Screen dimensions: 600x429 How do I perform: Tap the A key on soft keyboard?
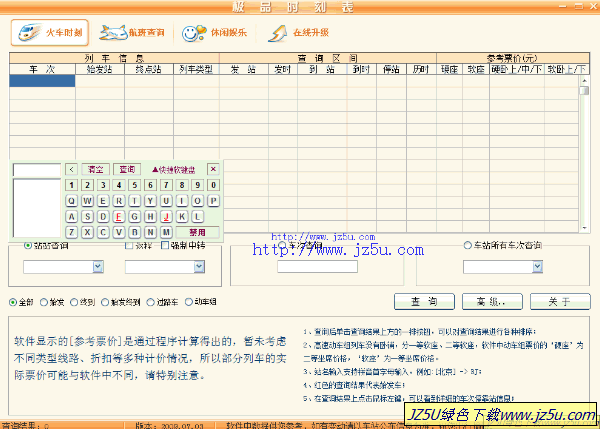tap(71, 217)
